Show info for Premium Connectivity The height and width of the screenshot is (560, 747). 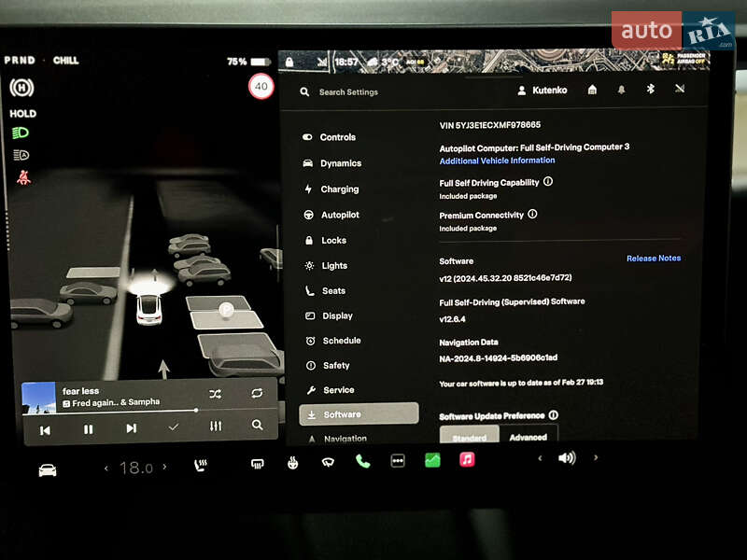(532, 215)
